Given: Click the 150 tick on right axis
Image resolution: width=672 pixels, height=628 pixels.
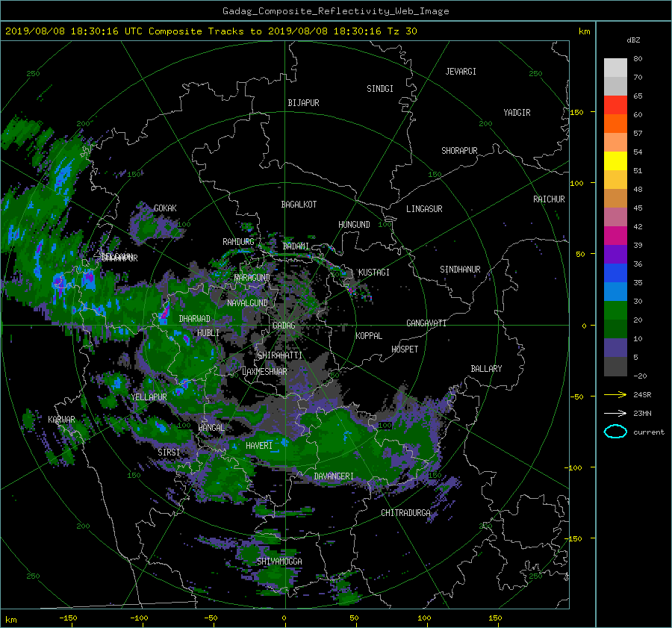Looking at the screenshot, I should pyautogui.click(x=577, y=112).
